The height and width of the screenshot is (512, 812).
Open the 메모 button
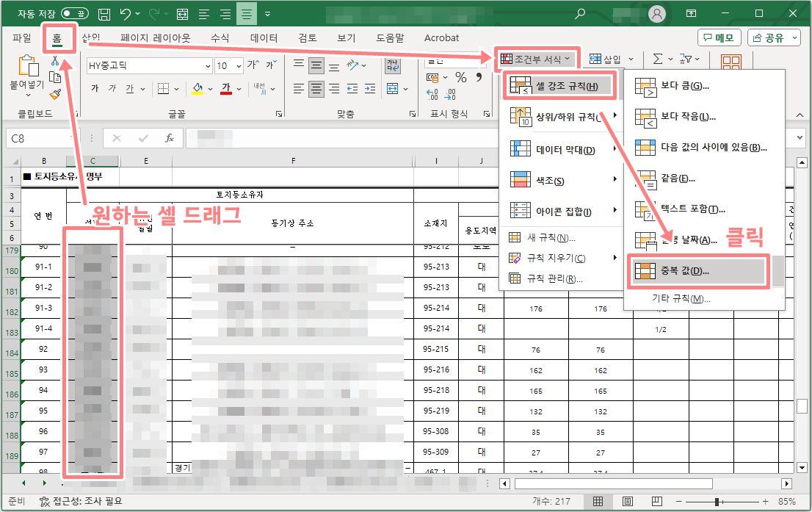pos(718,37)
